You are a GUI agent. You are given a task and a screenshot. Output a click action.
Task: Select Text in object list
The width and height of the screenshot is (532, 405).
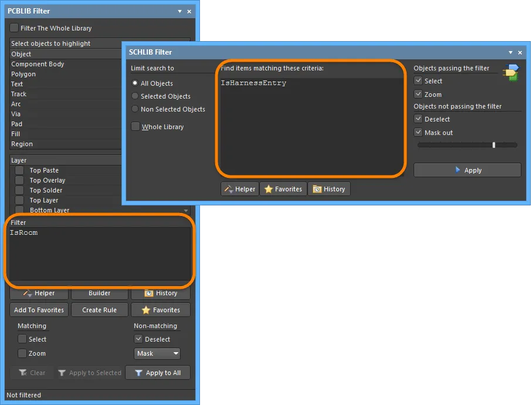pos(66,84)
